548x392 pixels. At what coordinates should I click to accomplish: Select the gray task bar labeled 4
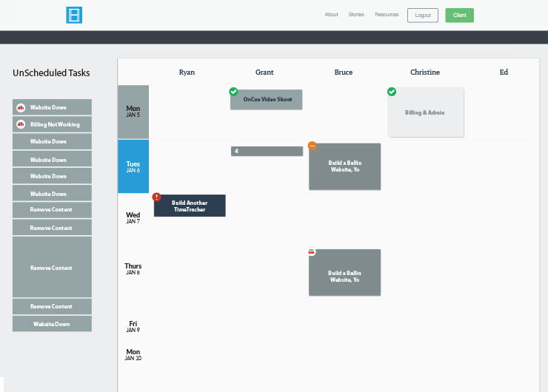[267, 151]
